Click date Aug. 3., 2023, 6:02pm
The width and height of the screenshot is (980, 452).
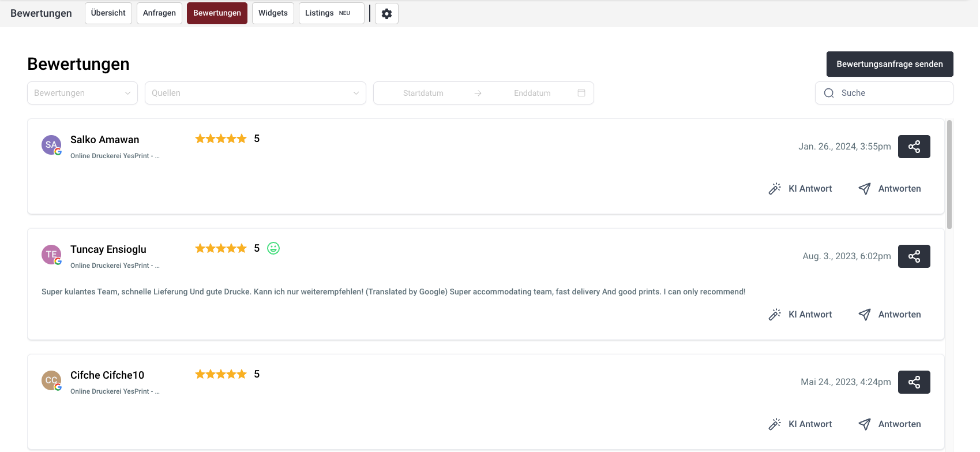pyautogui.click(x=847, y=256)
